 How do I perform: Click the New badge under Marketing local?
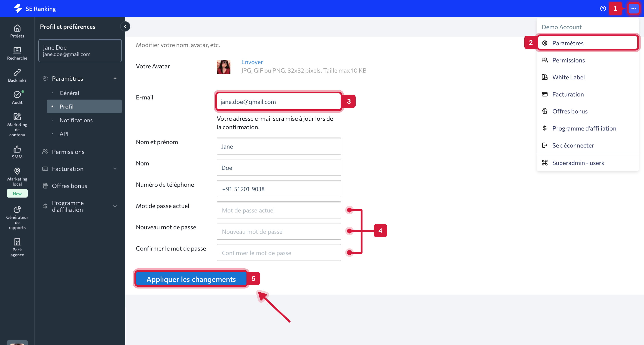[17, 193]
